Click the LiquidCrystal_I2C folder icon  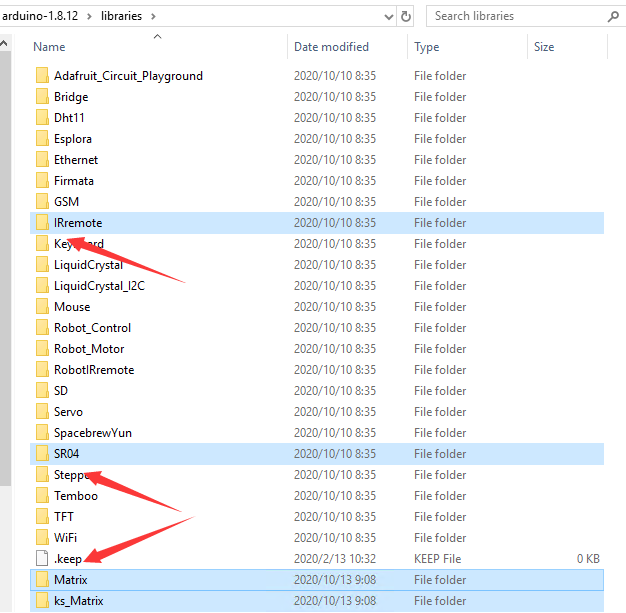pos(42,285)
